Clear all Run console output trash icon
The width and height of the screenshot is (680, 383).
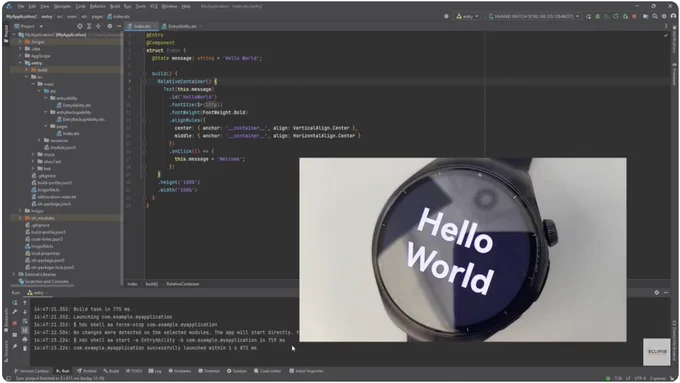(x=25, y=348)
